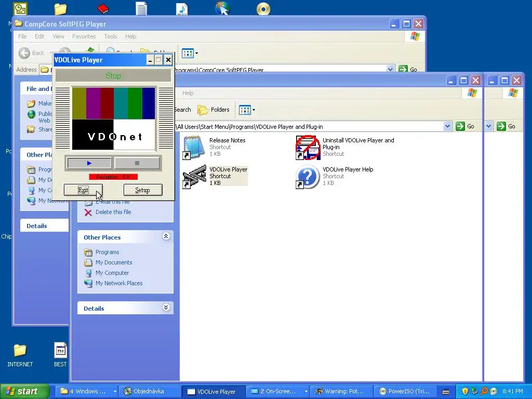
Task: Select the VDOLive Player shortcut icon
Action: pyautogui.click(x=194, y=177)
